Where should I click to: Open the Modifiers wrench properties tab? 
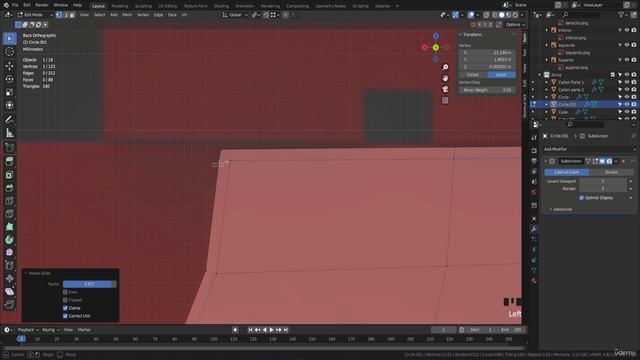click(x=534, y=229)
